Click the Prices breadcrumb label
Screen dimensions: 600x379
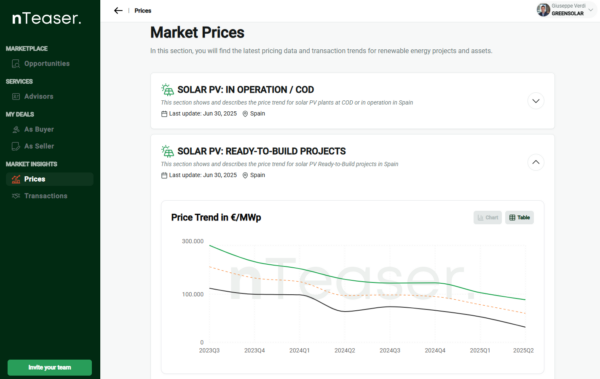[143, 11]
